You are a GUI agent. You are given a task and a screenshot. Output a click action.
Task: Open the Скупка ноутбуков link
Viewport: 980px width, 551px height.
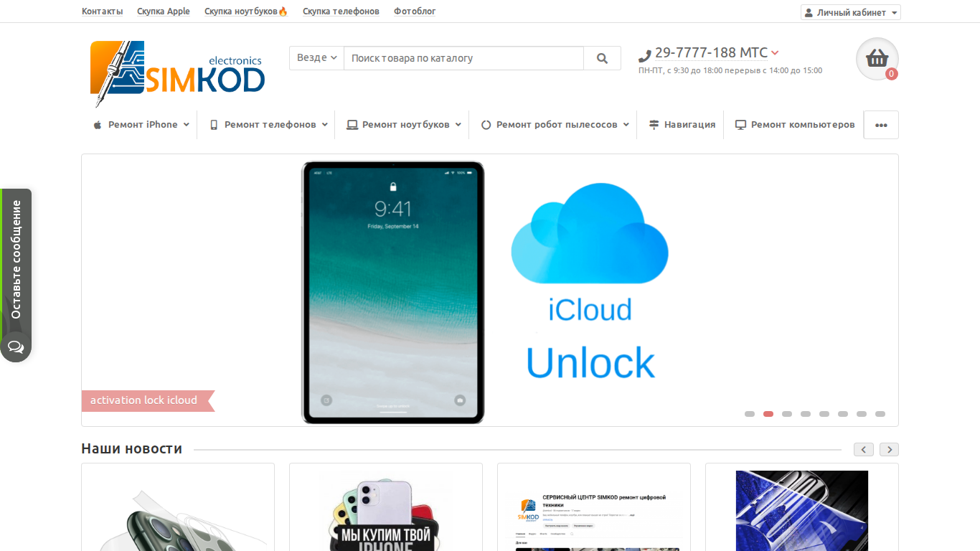point(246,11)
